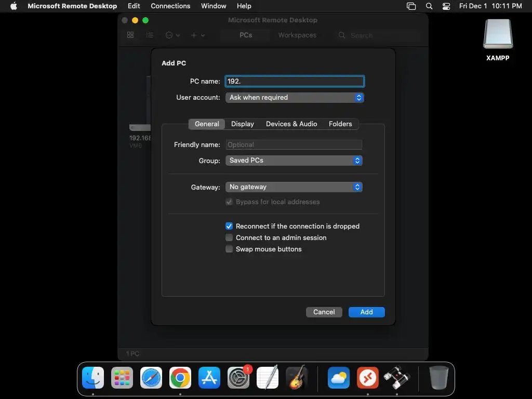532x399 pixels.
Task: Open the Help menu
Action: coord(244,6)
